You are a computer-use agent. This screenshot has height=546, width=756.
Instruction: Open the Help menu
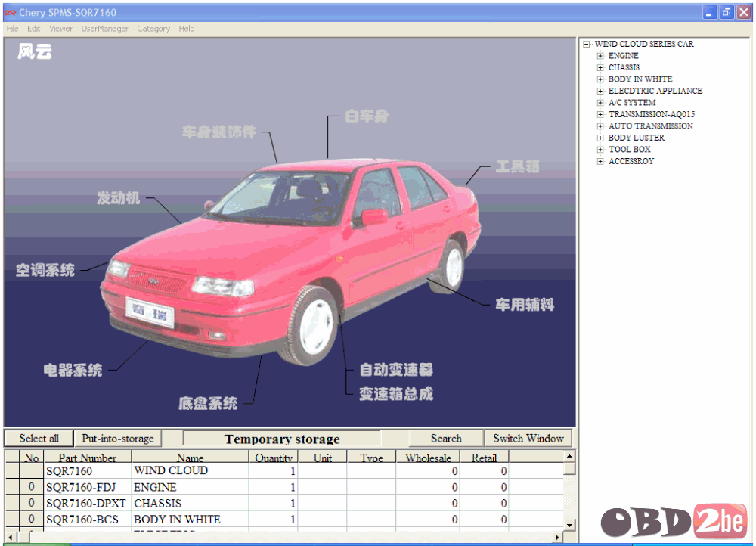pyautogui.click(x=187, y=29)
